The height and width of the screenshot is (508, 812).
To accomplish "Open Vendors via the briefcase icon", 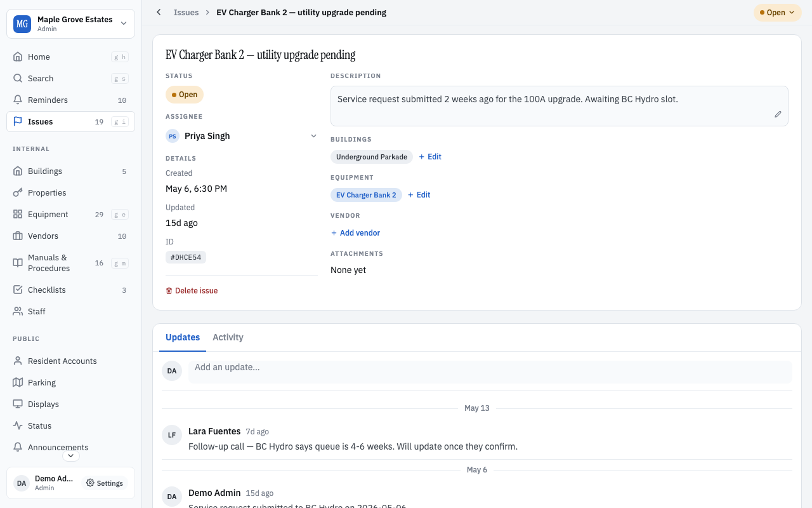I will tap(18, 236).
